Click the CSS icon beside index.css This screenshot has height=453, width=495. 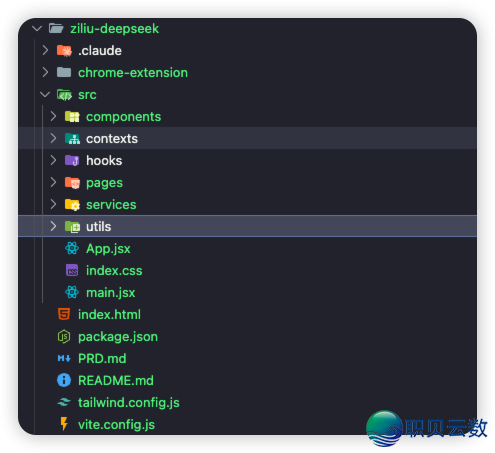pyautogui.click(x=72, y=270)
